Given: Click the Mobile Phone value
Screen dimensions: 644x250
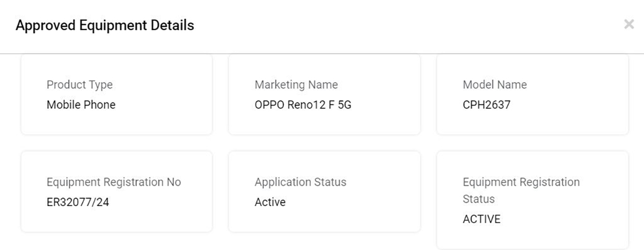Looking at the screenshot, I should click(81, 105).
